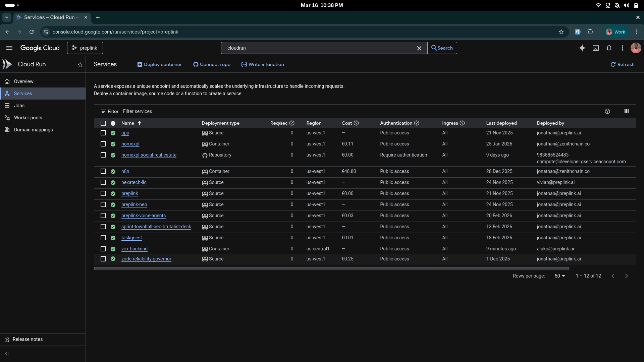
Task: Go to Jobs in sidebar
Action: click(x=19, y=106)
